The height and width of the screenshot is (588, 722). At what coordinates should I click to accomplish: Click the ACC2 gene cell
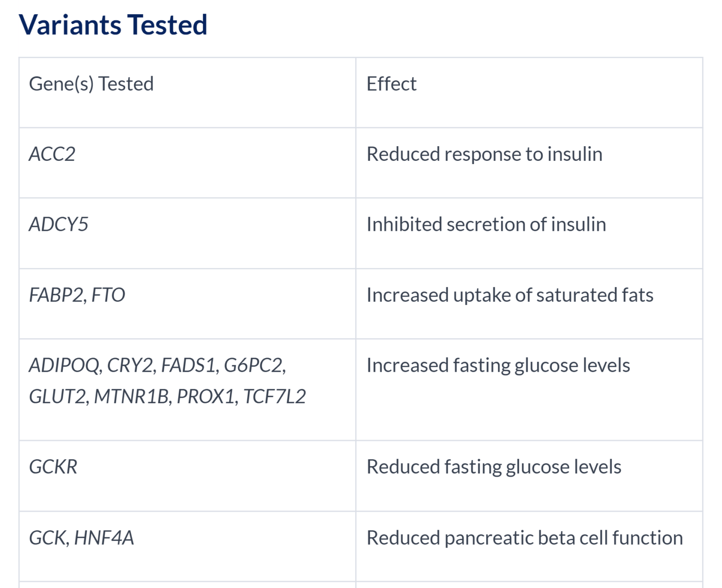[x=52, y=154]
